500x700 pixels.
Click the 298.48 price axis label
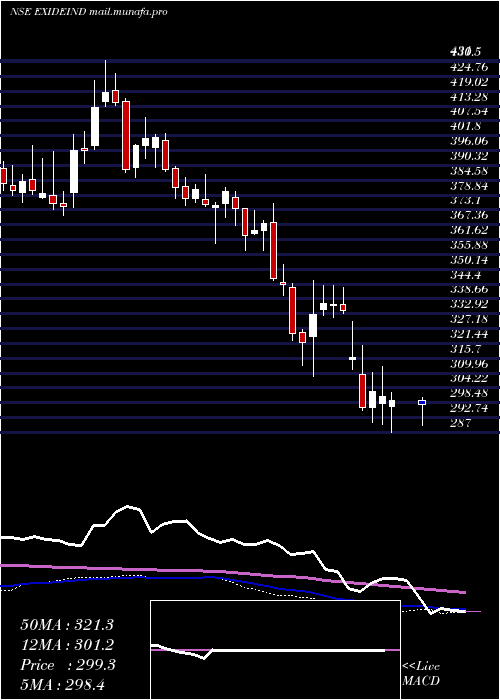click(468, 393)
